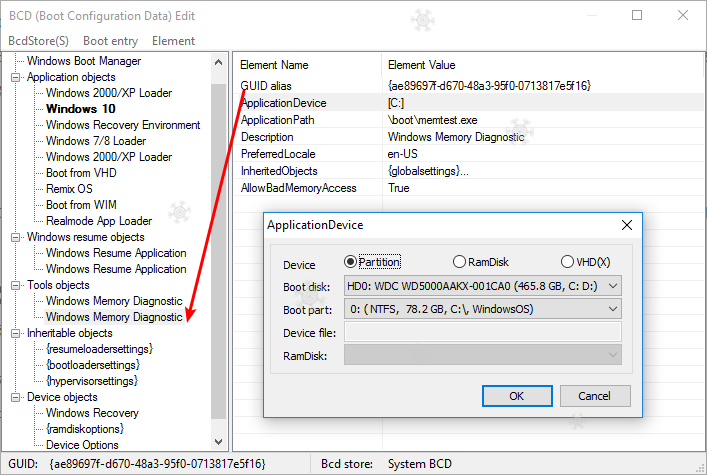Select Windows Recovery device object
The width and height of the screenshot is (707, 475).
click(92, 413)
